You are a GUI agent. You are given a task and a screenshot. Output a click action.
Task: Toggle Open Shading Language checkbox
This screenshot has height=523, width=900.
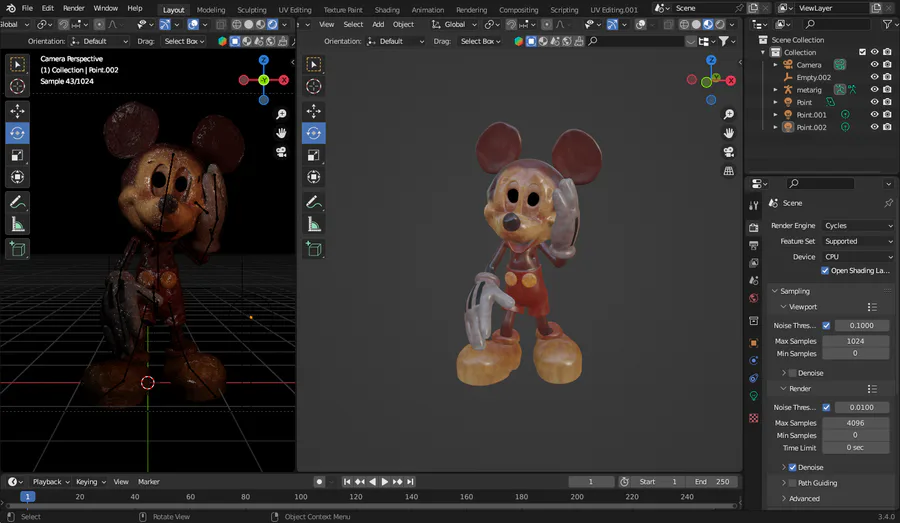click(x=825, y=271)
